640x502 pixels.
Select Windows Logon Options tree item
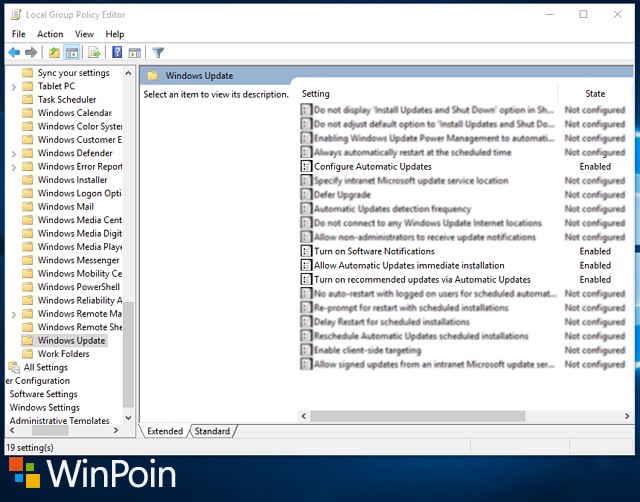(x=80, y=193)
